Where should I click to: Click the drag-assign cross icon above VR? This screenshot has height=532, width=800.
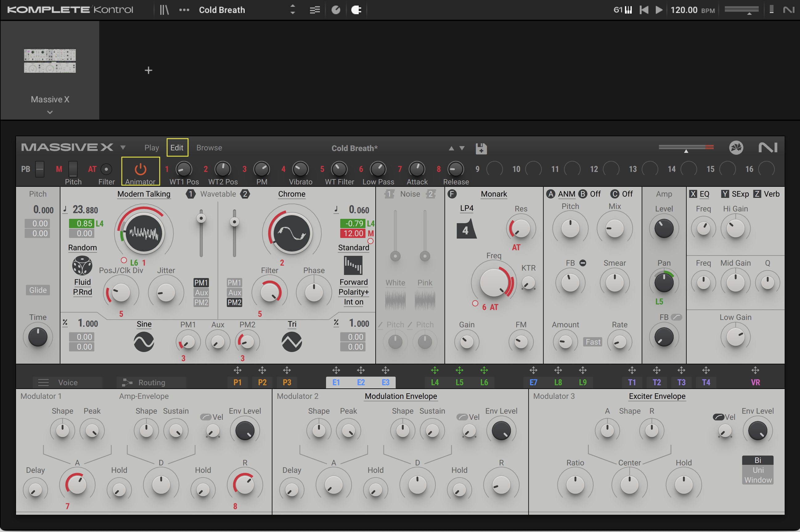(x=755, y=370)
